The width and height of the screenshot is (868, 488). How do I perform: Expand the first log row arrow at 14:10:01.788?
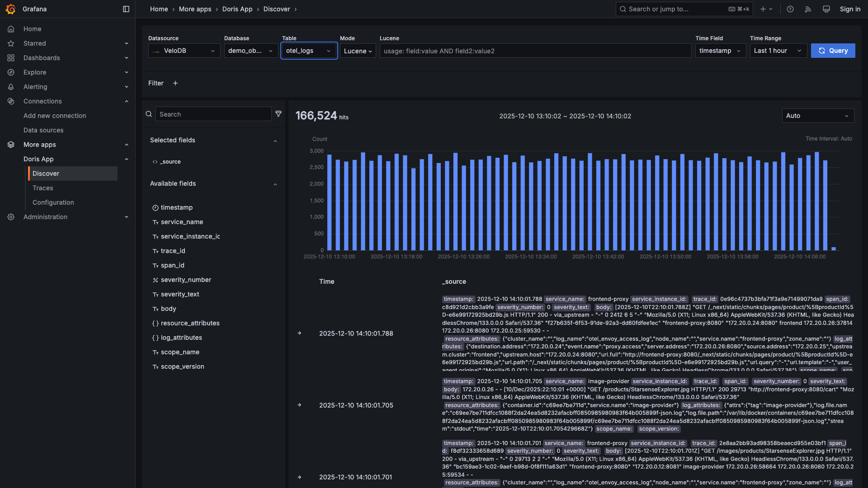299,333
